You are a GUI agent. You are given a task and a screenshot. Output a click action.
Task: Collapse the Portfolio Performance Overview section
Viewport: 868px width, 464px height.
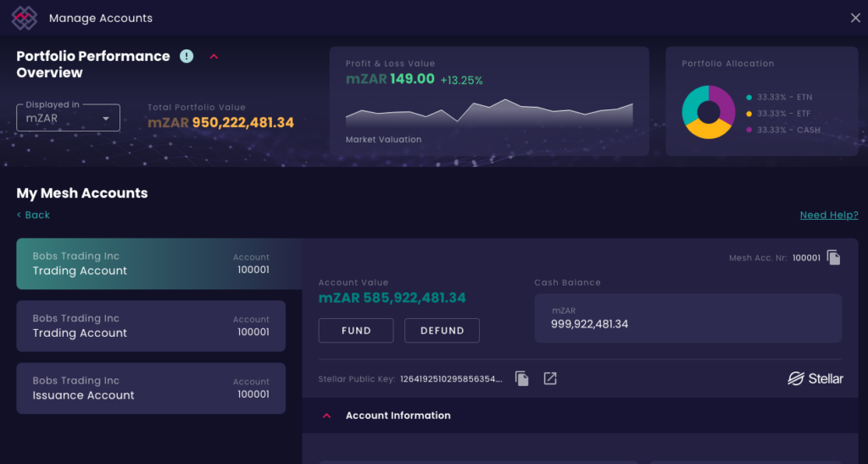coord(214,57)
